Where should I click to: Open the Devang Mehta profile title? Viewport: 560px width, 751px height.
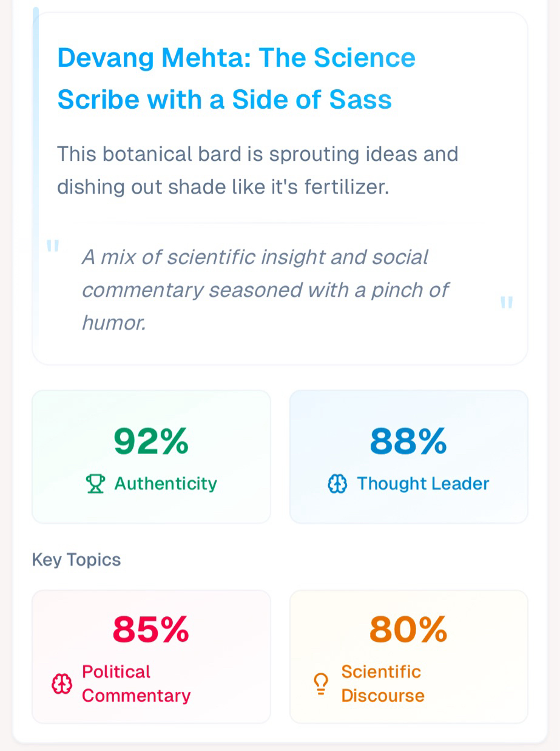tap(236, 58)
